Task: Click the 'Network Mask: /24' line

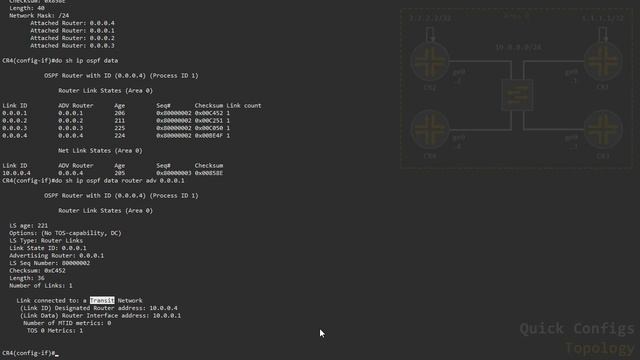Action: pos(39,16)
